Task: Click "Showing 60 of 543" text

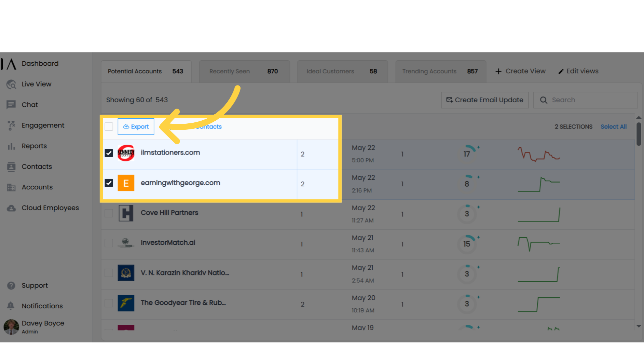Action: click(x=137, y=100)
